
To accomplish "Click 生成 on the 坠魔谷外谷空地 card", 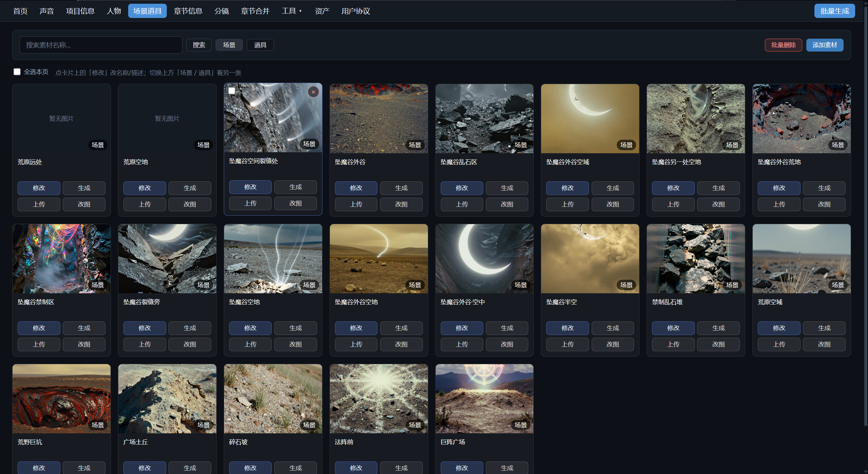I will point(401,328).
